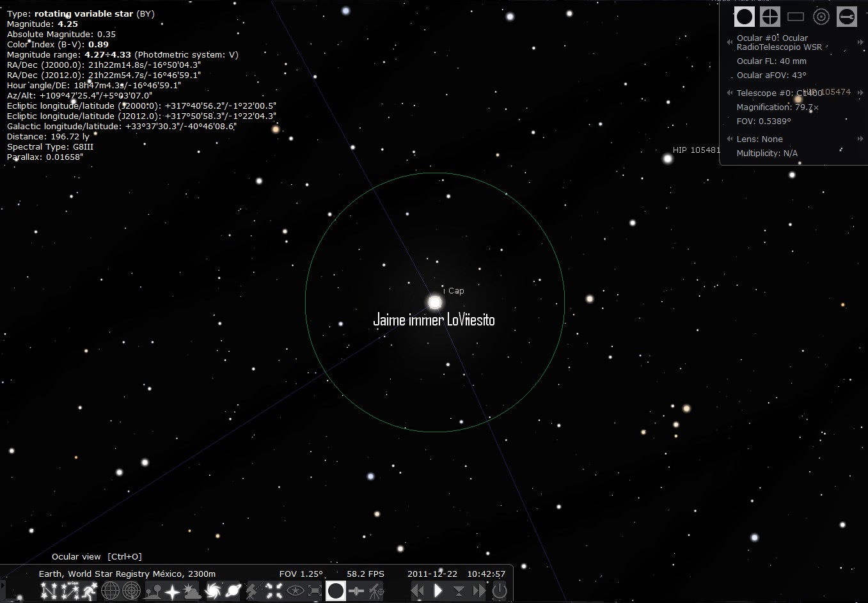Decrease time speed rewind button
This screenshot has height=603, width=868.
pyautogui.click(x=418, y=591)
